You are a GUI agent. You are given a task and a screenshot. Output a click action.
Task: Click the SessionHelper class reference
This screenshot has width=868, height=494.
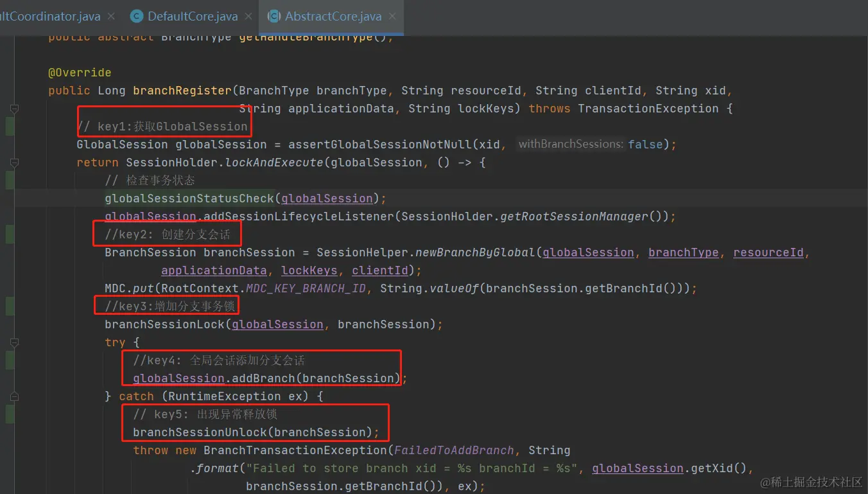[x=362, y=252]
